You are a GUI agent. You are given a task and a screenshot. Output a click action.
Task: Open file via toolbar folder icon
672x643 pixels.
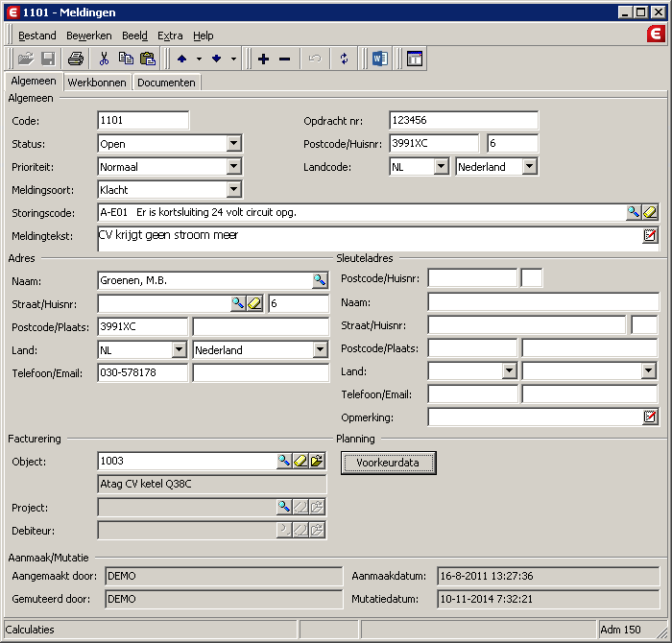point(26,59)
